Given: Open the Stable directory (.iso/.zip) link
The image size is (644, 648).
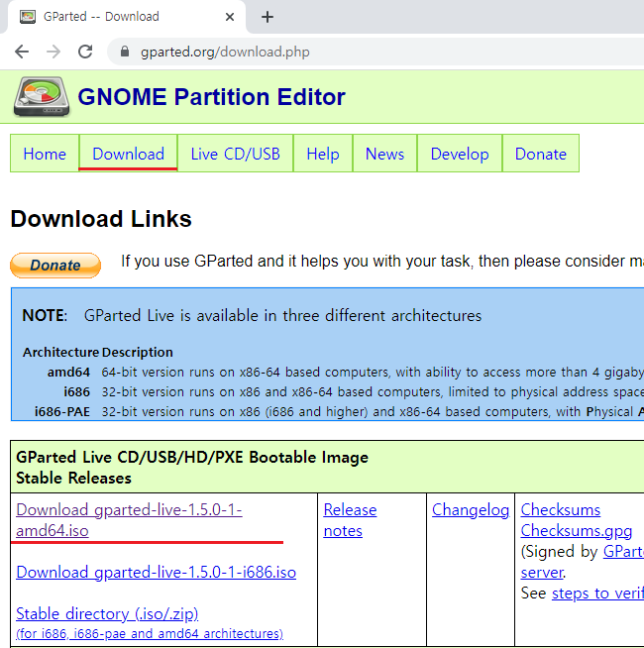Looking at the screenshot, I should pos(107,613).
